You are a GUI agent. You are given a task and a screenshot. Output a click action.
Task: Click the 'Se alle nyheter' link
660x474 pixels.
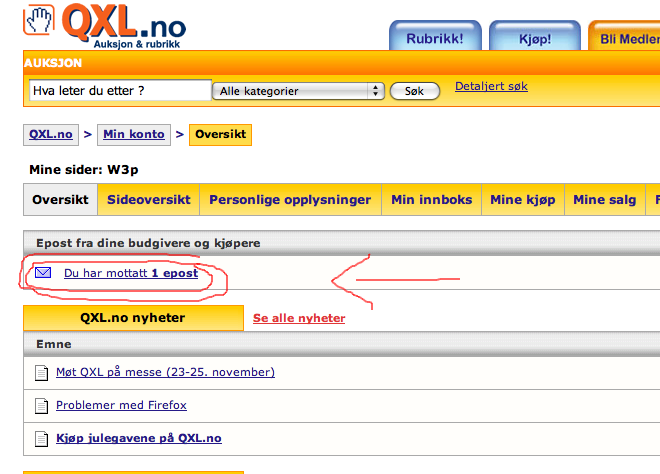click(299, 318)
